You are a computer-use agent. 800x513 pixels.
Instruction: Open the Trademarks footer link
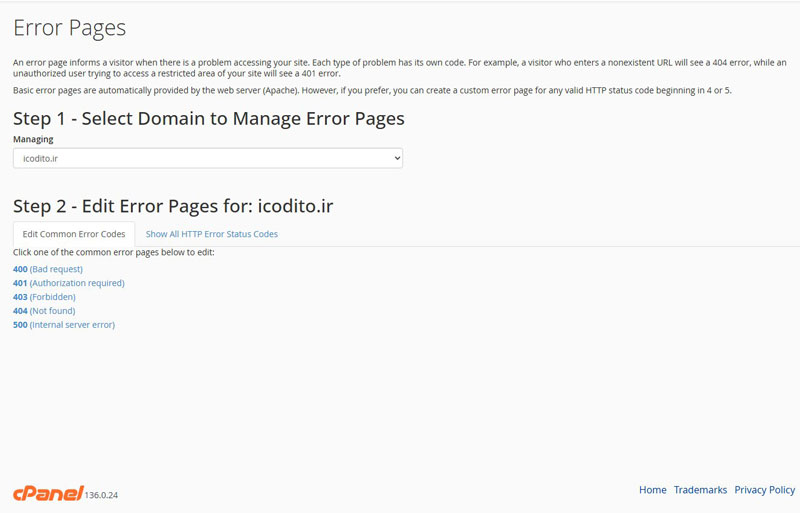pyautogui.click(x=700, y=490)
